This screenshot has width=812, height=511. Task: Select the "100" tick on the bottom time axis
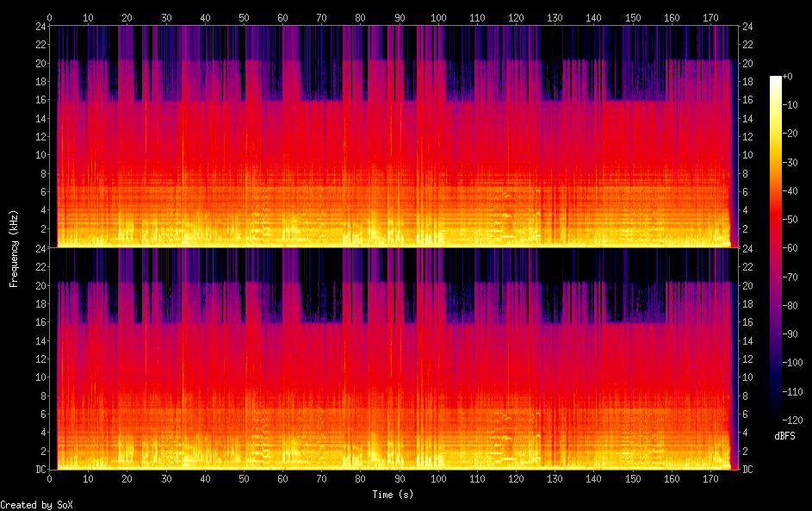pos(438,478)
